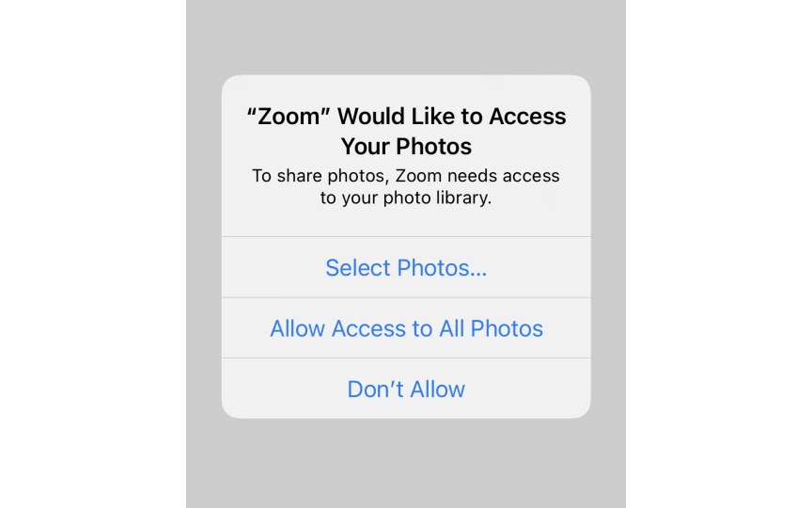Viewport: 812px width, 508px height.
Task: Click the white margin right of screen
Action: (719, 254)
